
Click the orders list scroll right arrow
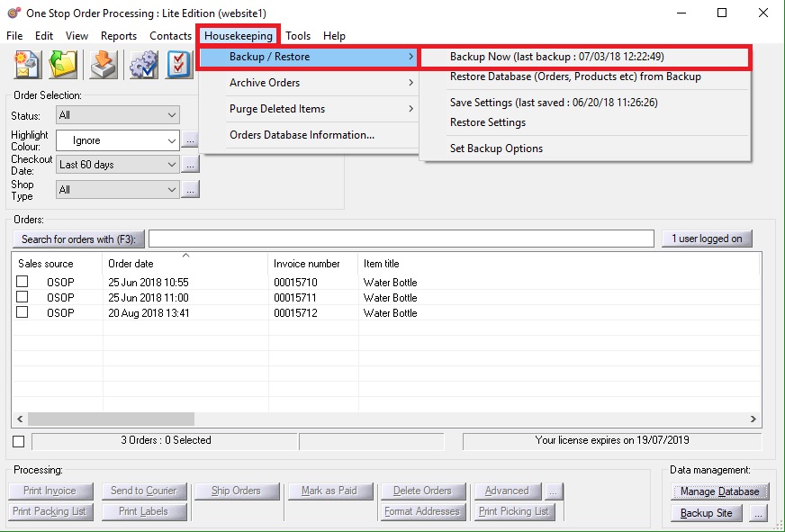click(x=753, y=419)
